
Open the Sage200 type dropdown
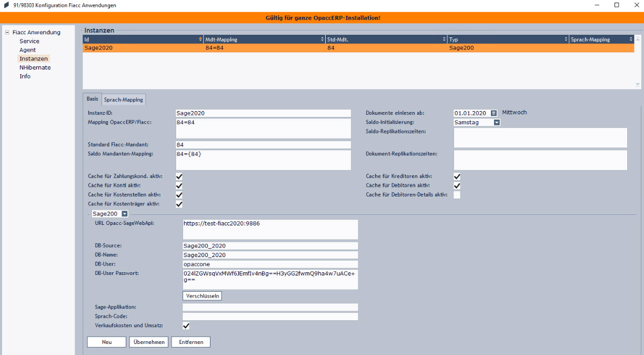tap(125, 214)
